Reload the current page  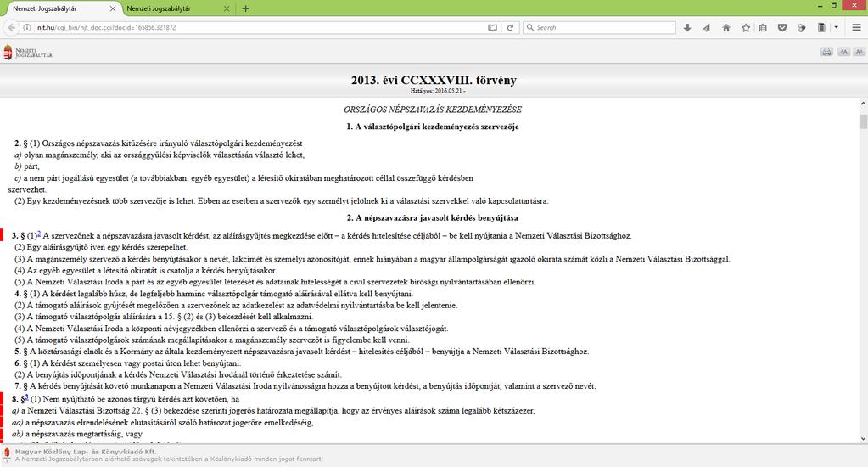point(511,27)
